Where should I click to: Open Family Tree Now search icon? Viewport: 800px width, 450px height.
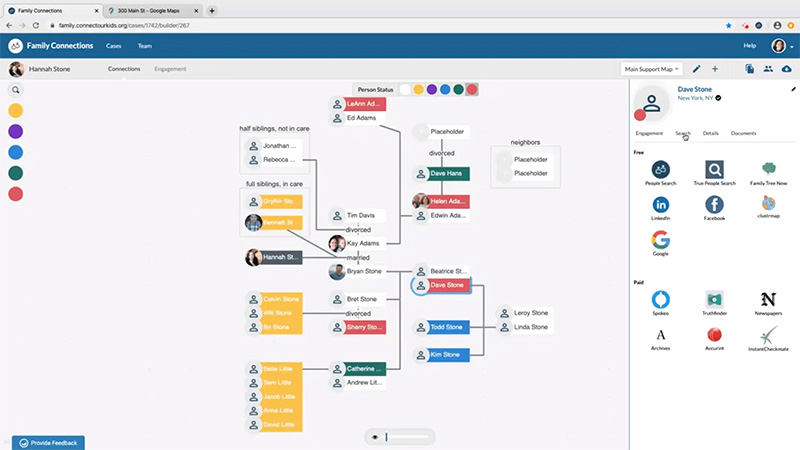click(768, 169)
